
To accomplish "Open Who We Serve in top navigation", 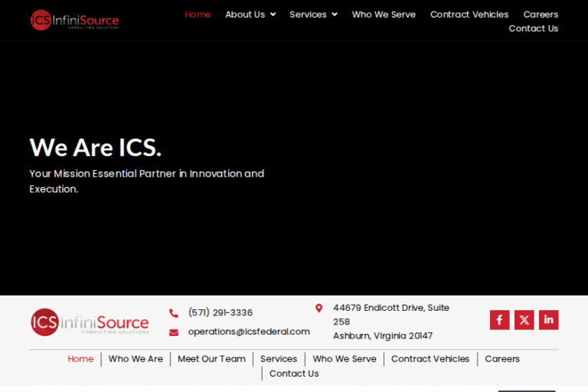I will [384, 15].
